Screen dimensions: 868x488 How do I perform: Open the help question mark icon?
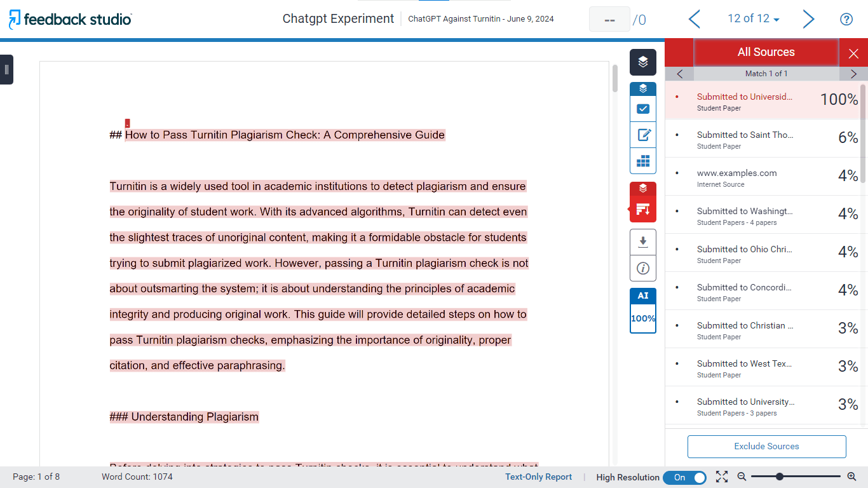pyautogui.click(x=846, y=19)
